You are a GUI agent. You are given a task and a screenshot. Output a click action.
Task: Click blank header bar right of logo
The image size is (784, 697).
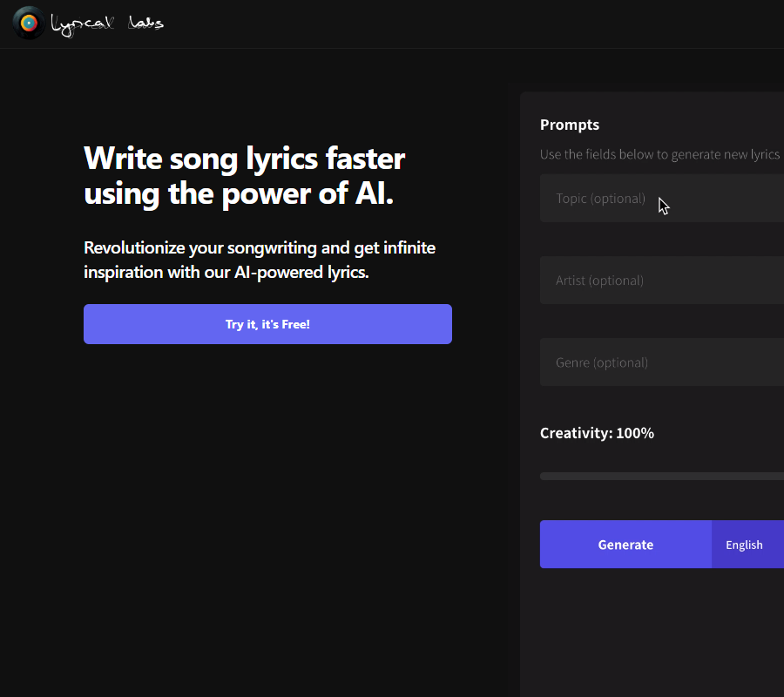(479, 24)
